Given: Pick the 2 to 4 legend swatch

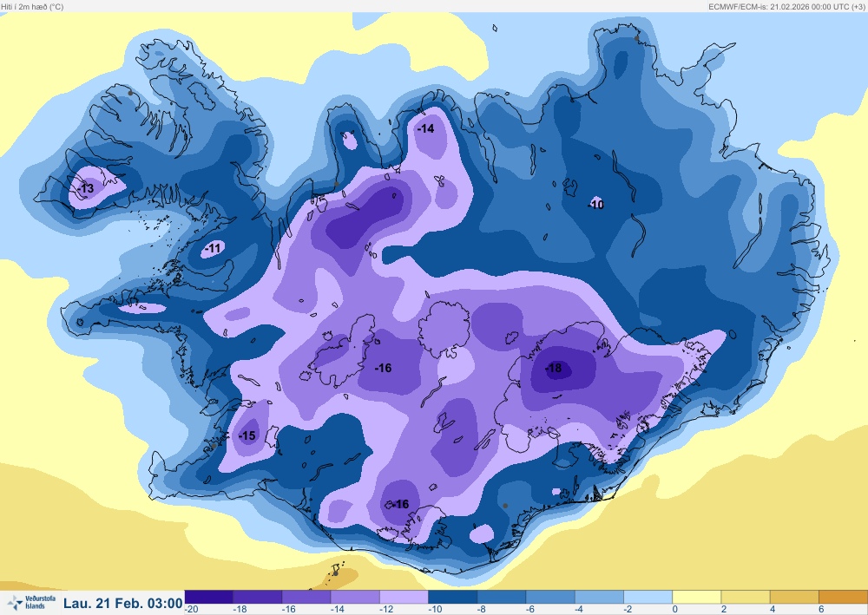Looking at the screenshot, I should click(x=746, y=597).
